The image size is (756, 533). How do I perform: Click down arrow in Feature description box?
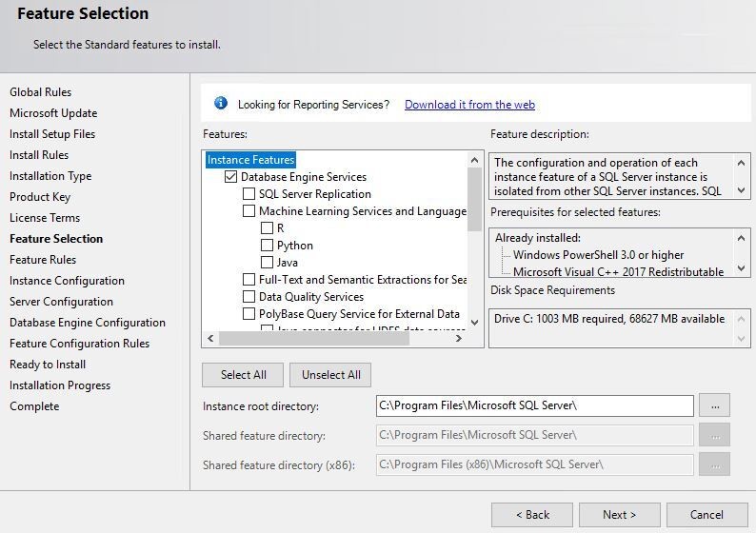point(742,190)
